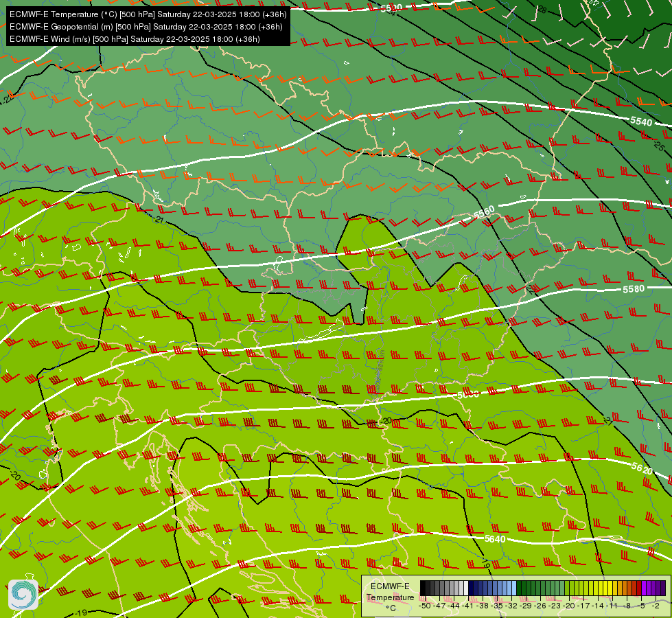Image resolution: width=672 pixels, height=618 pixels.
Task: Click the legend's ECMWF-E Temperature °C title
Action: click(390, 597)
